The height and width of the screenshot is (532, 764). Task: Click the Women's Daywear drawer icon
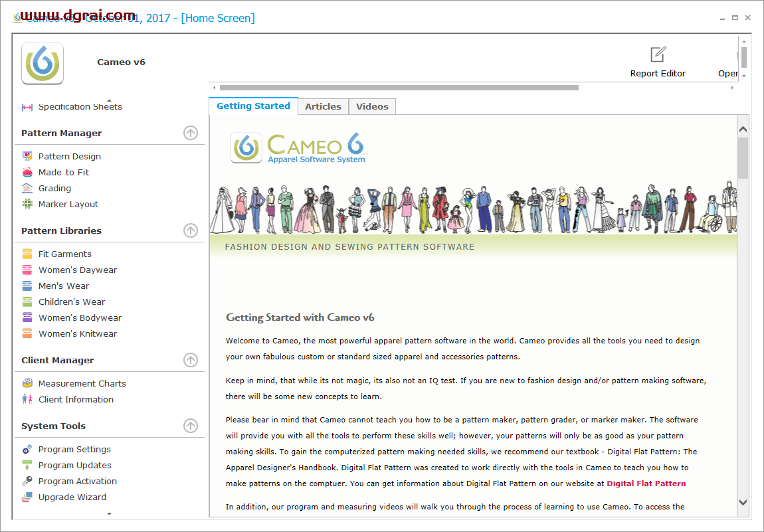[27, 270]
